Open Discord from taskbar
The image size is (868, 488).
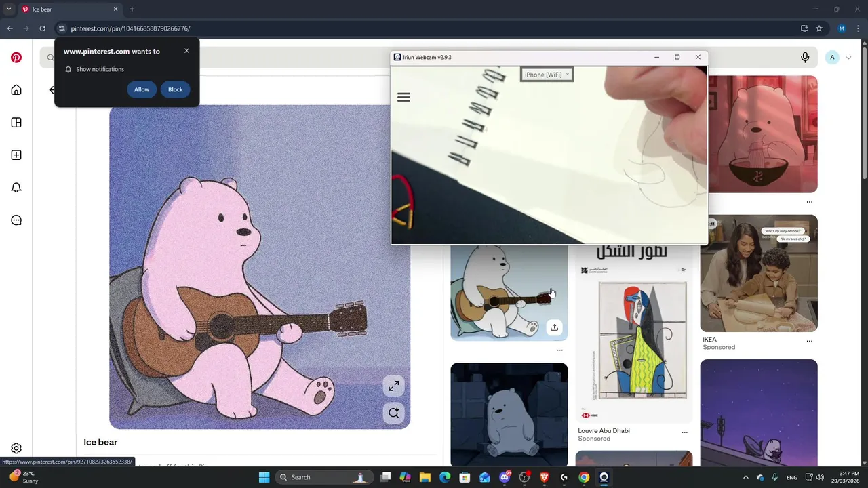click(x=505, y=477)
